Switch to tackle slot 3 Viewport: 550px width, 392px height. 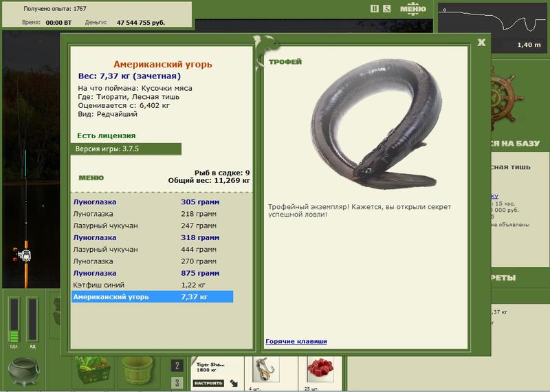tap(177, 382)
